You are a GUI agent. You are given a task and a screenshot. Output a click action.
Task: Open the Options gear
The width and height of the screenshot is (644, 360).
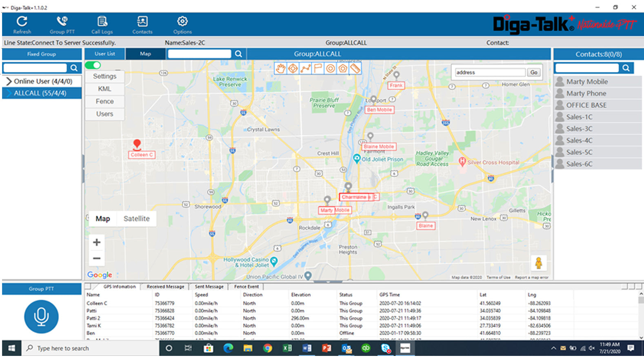[x=182, y=25]
